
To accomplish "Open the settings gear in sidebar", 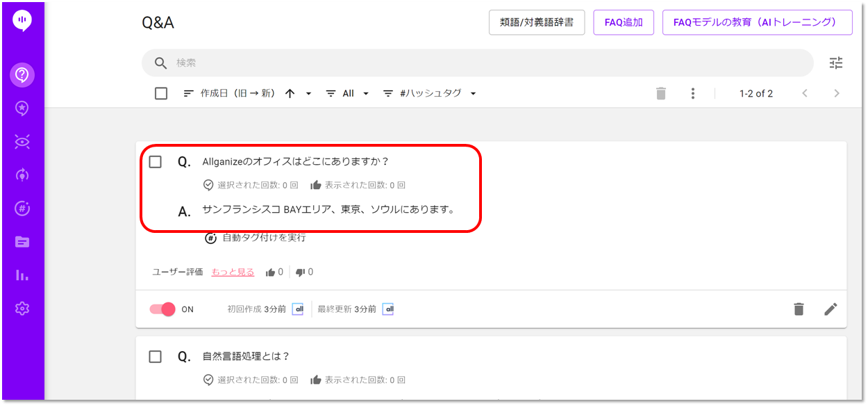I will click(22, 309).
